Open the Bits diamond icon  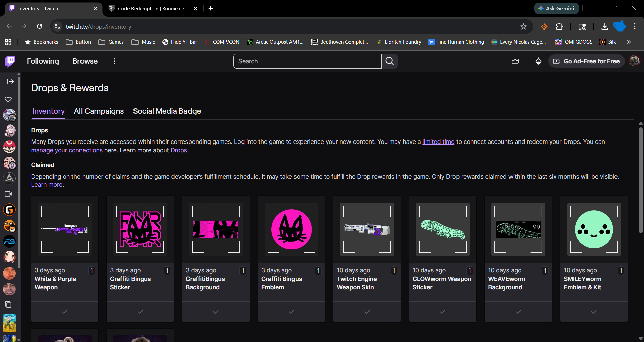(x=538, y=61)
